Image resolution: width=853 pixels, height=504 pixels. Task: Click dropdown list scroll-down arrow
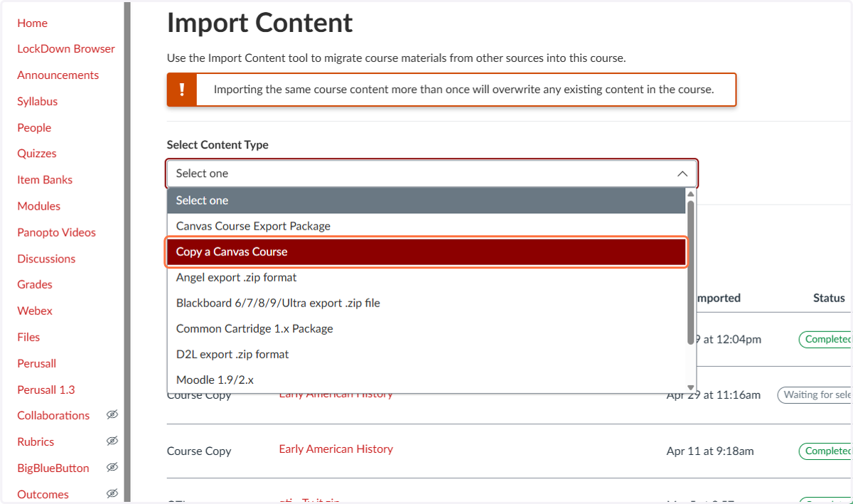pos(690,387)
